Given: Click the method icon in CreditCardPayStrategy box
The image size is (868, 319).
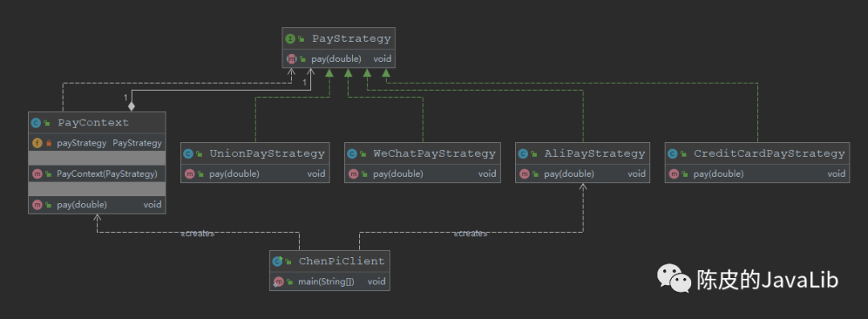Looking at the screenshot, I should tap(674, 174).
